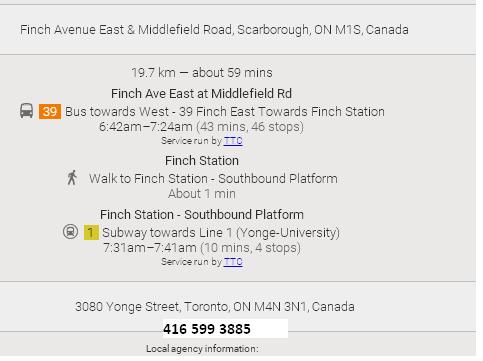Click Walk to Finch Station Southbound Platform step
Image resolution: width=483 pixels, height=361 pixels.
213,179
